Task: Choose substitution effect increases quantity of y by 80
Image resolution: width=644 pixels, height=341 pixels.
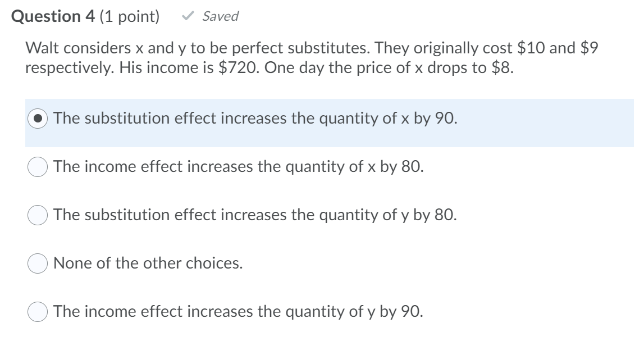Action: tap(36, 214)
